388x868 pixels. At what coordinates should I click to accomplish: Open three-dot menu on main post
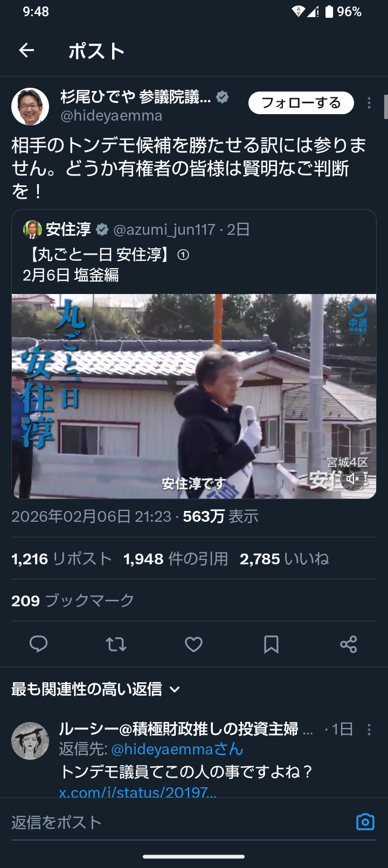(369, 103)
